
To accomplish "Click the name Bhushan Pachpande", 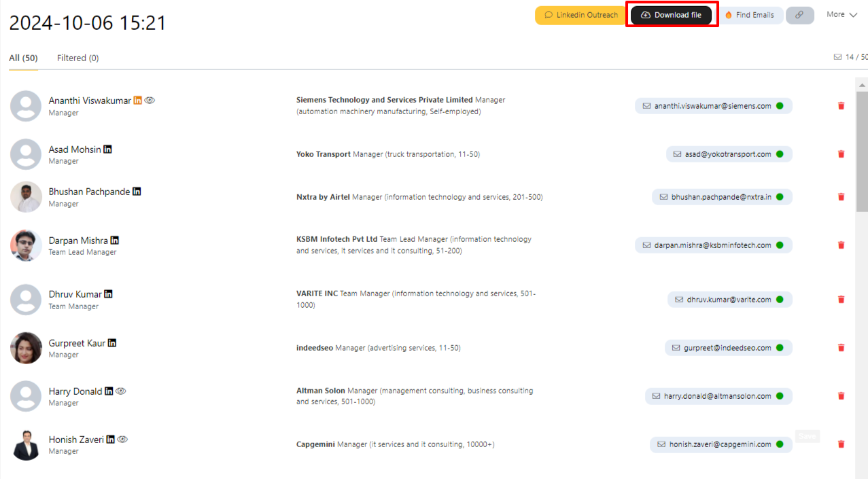I will (89, 192).
